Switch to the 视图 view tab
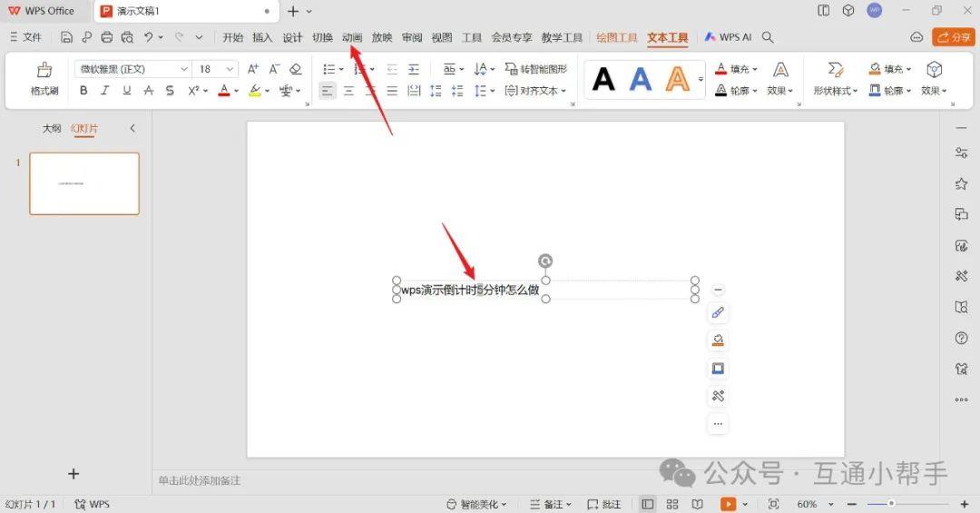This screenshot has width=980, height=513. coord(442,37)
